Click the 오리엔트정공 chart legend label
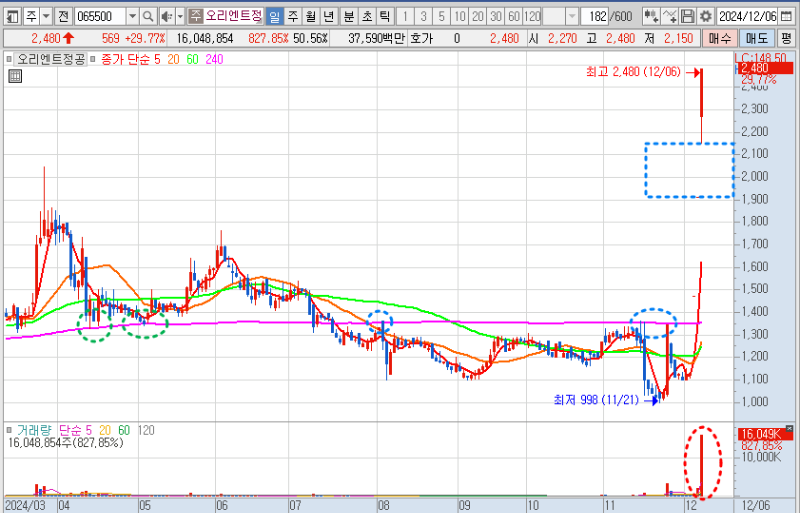Screen dimensions: 800x513 point(51,60)
